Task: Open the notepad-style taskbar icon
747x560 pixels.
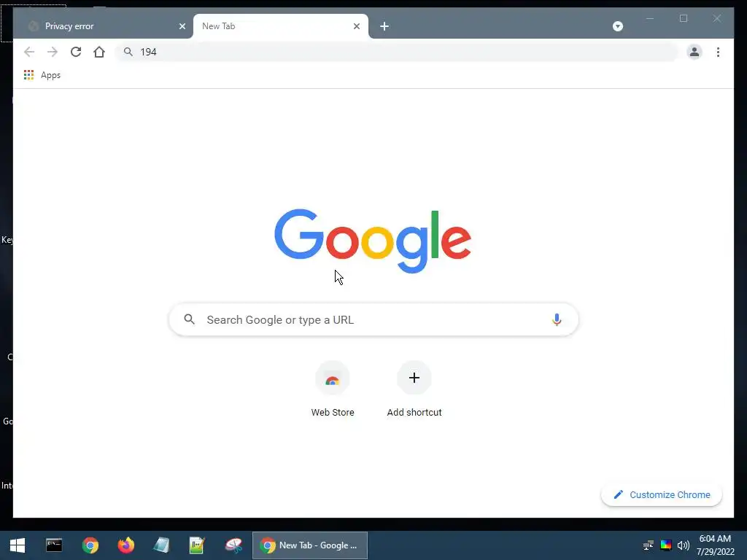Action: click(161, 545)
